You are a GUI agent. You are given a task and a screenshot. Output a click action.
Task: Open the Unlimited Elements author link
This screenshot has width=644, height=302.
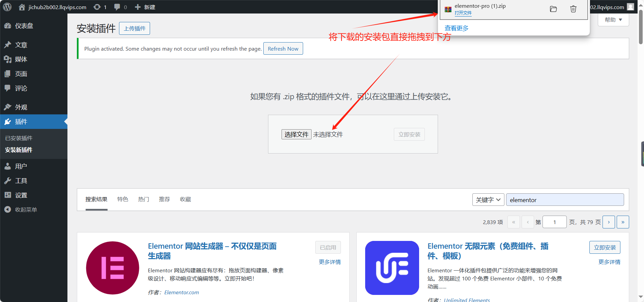(x=467, y=300)
